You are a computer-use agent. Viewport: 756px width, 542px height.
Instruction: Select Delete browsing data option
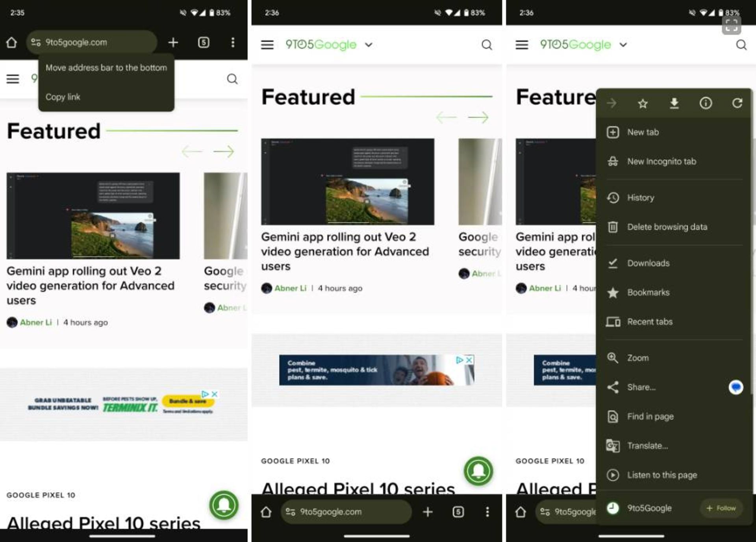(667, 227)
